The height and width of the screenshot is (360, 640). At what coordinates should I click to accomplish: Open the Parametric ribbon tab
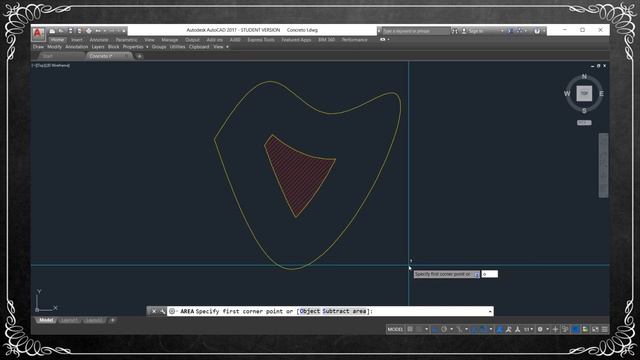coord(127,40)
